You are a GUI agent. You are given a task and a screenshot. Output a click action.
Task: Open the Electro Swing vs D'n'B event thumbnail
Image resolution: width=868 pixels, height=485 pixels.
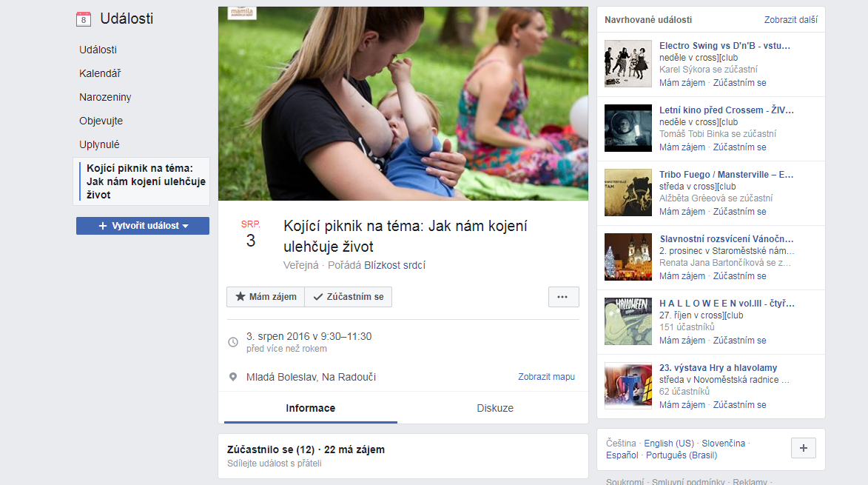(x=628, y=64)
